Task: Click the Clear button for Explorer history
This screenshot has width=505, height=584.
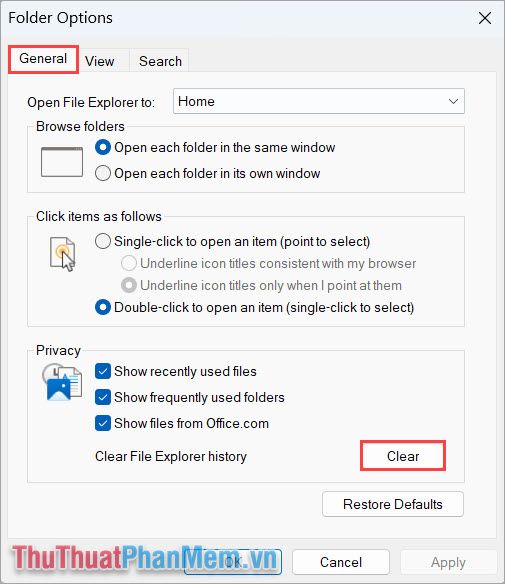Action: tap(403, 456)
